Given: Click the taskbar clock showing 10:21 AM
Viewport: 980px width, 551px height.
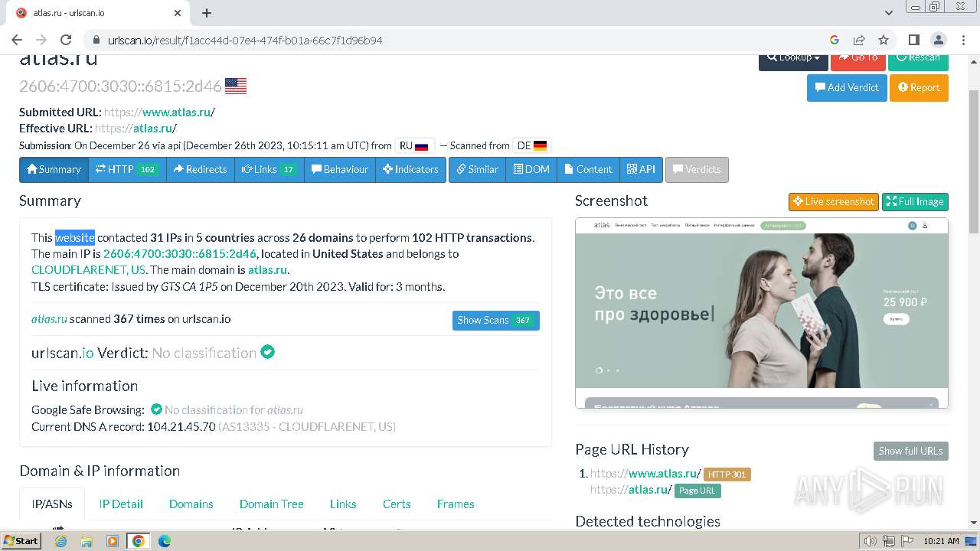Looking at the screenshot, I should pyautogui.click(x=941, y=541).
